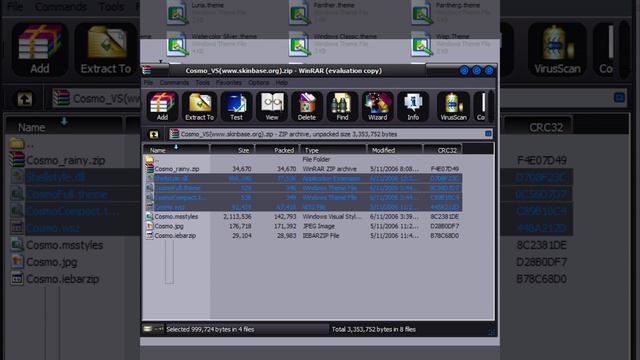This screenshot has height=360, width=640.
Task: Click large CRC value B78C68D0 in background
Action: [x=541, y=279]
